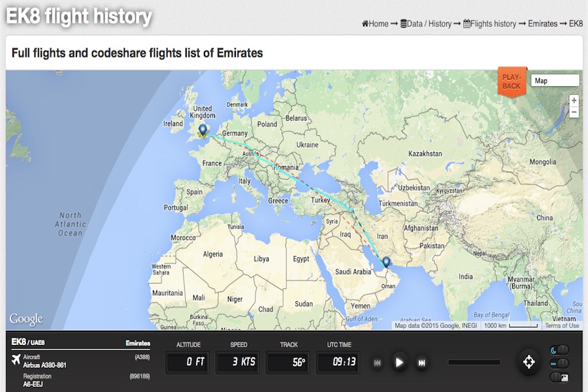
Task: Click the (A388) aircraft code
Action: tap(142, 357)
